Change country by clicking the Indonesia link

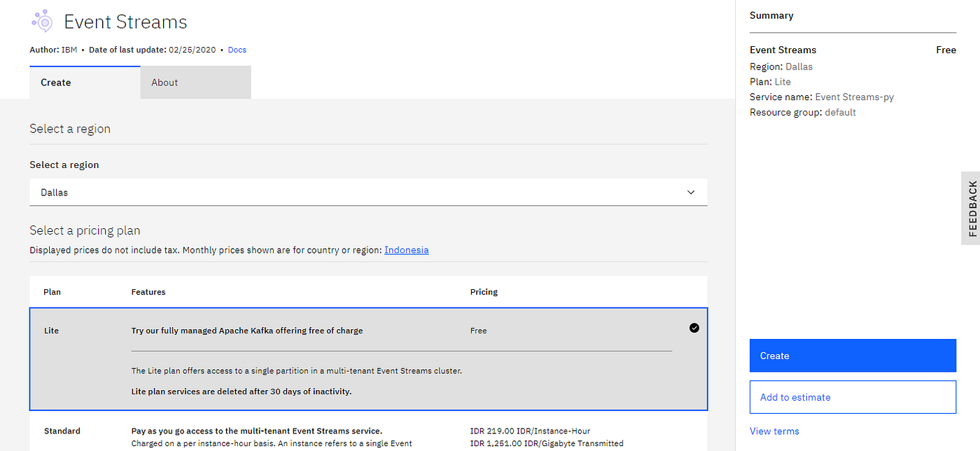point(406,250)
